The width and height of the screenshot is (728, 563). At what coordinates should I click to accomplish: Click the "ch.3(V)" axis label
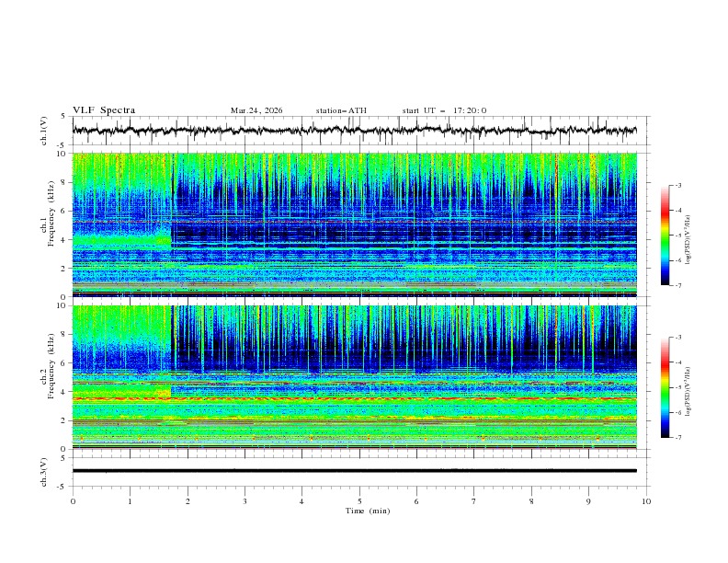click(x=44, y=472)
